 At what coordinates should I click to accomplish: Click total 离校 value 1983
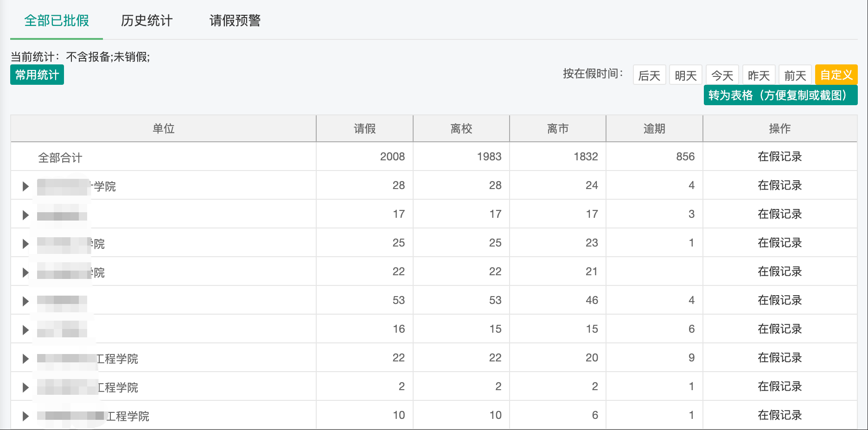pyautogui.click(x=489, y=157)
